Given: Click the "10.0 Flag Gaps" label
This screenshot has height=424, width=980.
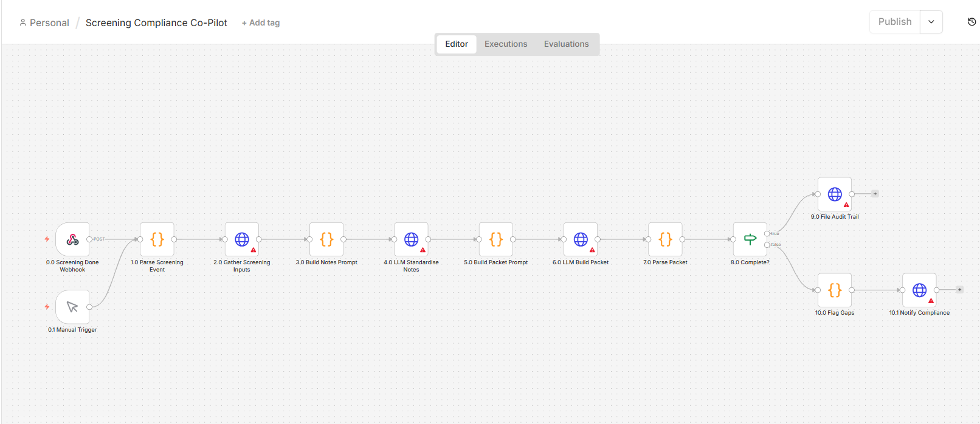Looking at the screenshot, I should pyautogui.click(x=835, y=313).
